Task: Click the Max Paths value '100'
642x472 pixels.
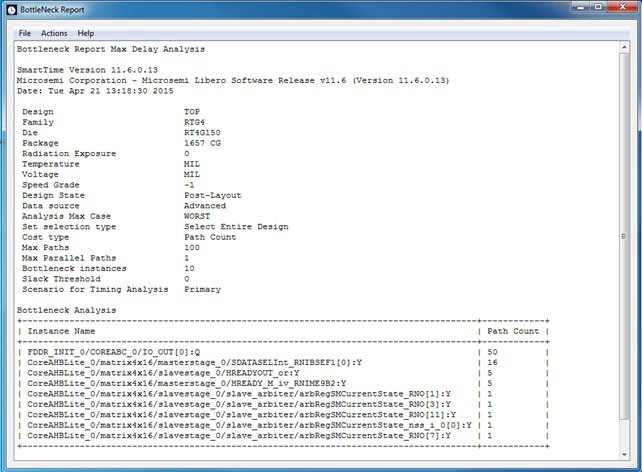Action: pyautogui.click(x=192, y=248)
